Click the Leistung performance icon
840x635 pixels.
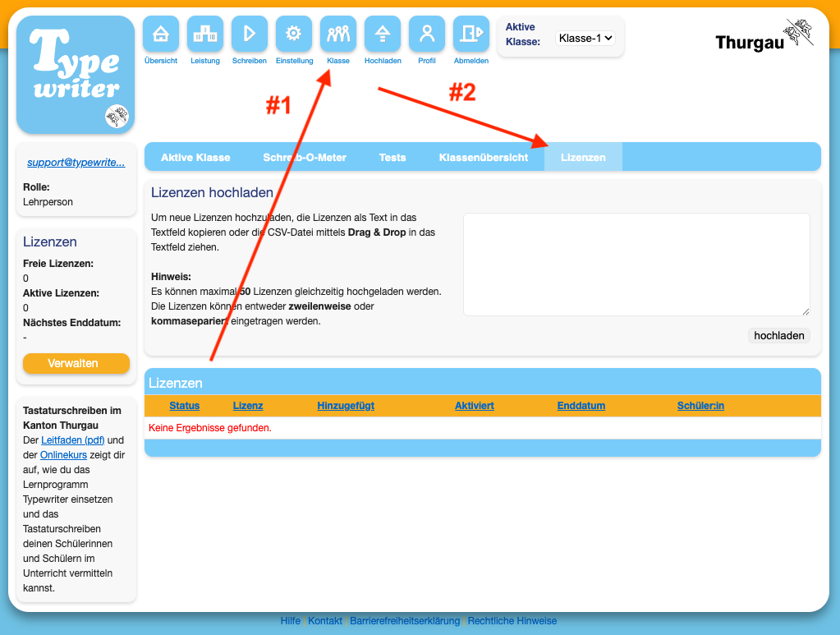click(205, 34)
